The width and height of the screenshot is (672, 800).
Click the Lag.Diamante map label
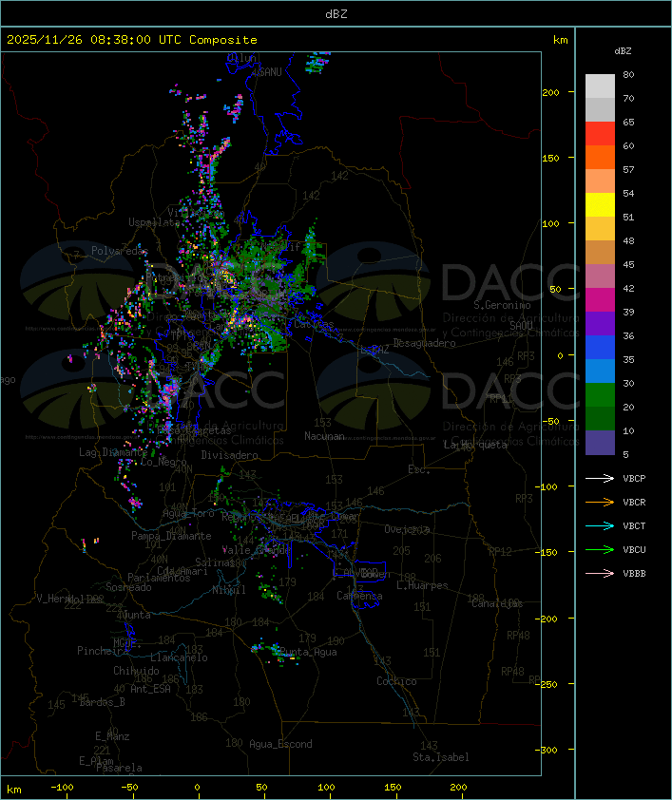(x=113, y=452)
